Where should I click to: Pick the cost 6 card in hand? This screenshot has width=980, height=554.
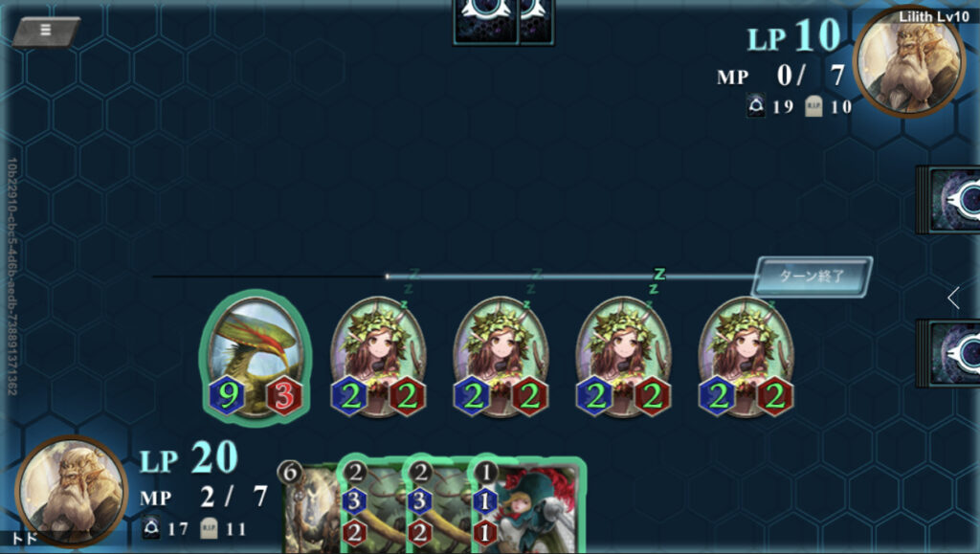(x=308, y=506)
